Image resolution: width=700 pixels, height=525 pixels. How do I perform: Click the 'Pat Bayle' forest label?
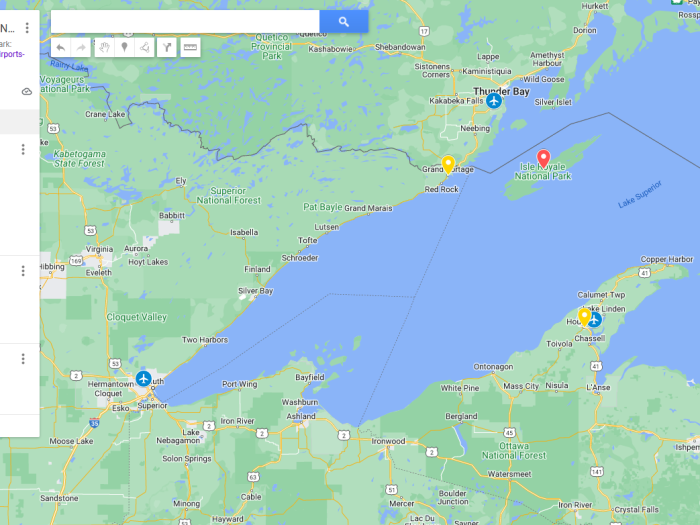323,207
